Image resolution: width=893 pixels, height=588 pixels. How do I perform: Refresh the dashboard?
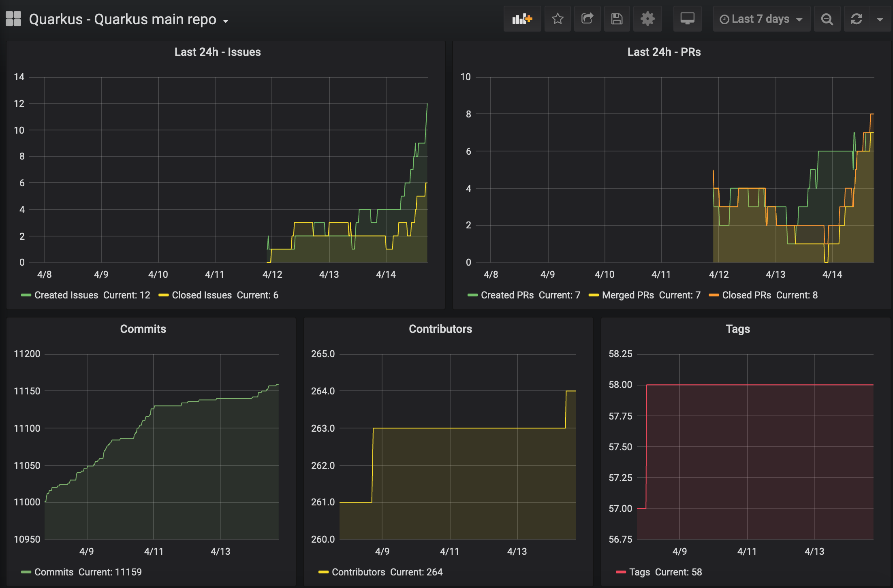pyautogui.click(x=856, y=19)
